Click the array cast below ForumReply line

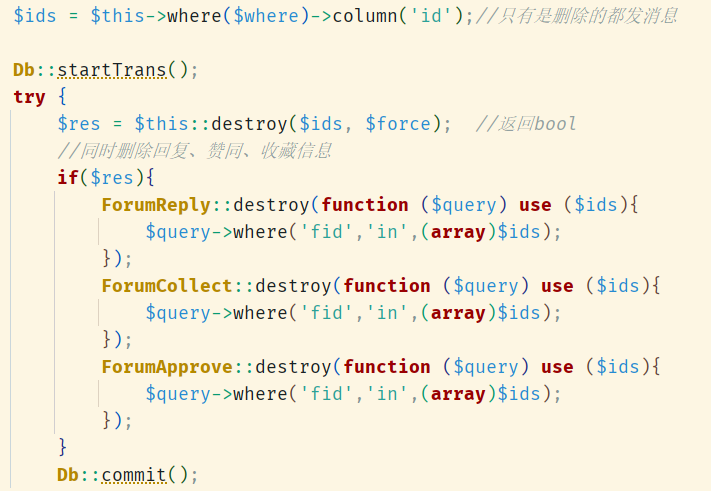pyautogui.click(x=458, y=232)
